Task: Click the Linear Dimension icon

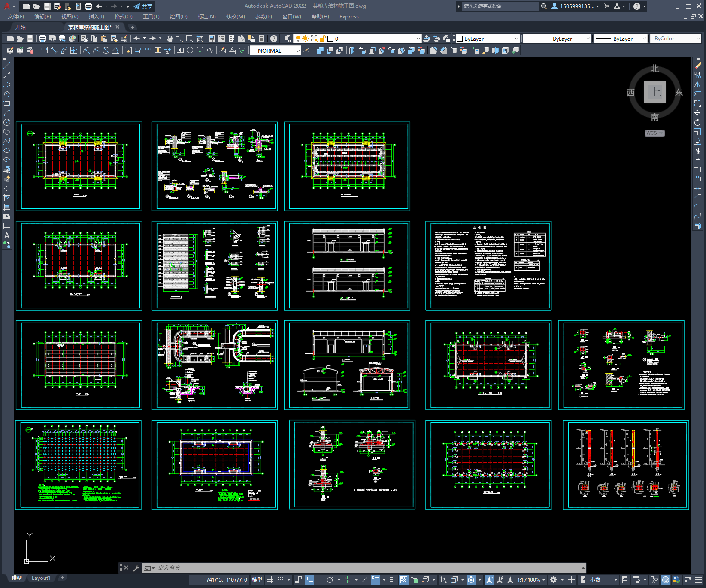Action: click(x=44, y=50)
